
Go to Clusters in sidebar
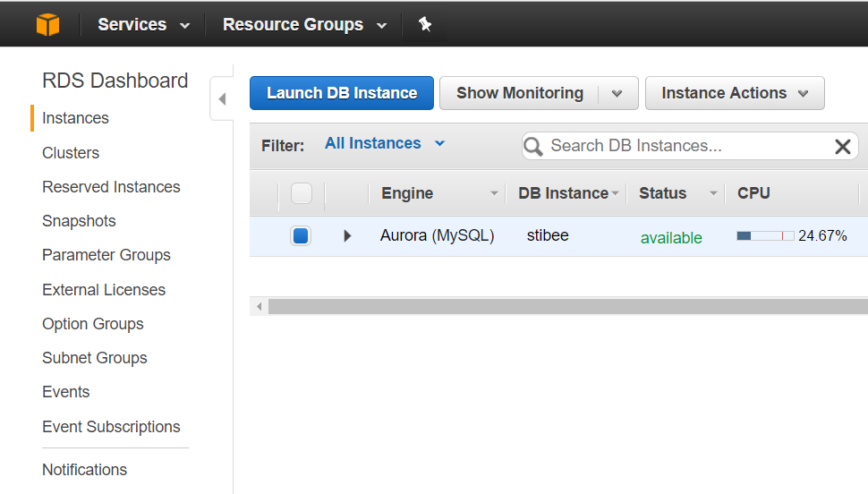pyautogui.click(x=71, y=153)
